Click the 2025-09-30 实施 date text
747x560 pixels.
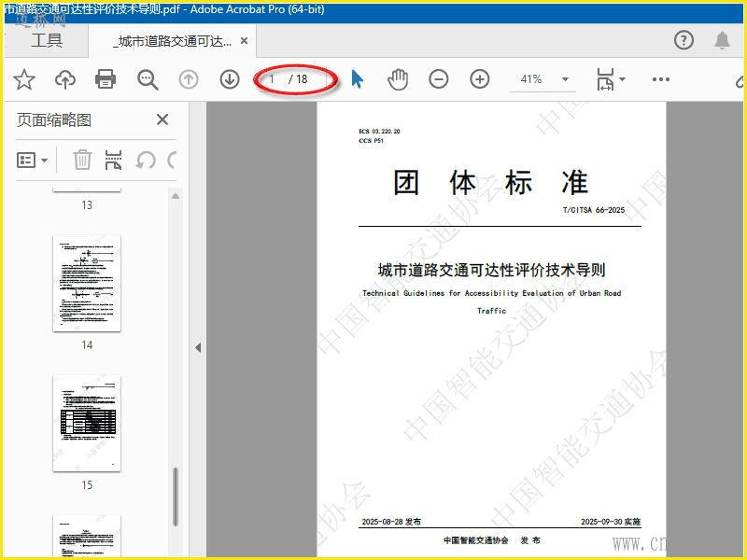pyautogui.click(x=611, y=522)
